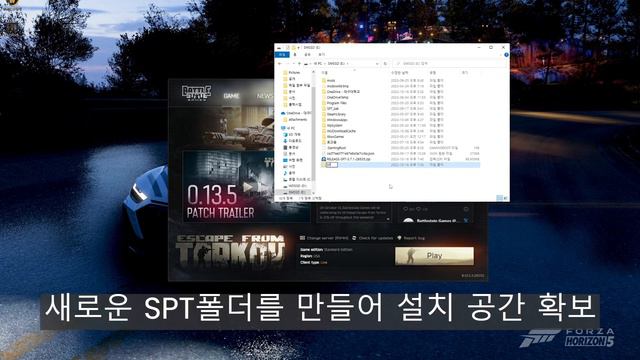Go back in File Explorer
Image resolution: width=640 pixels, height=360 pixels.
(280, 64)
